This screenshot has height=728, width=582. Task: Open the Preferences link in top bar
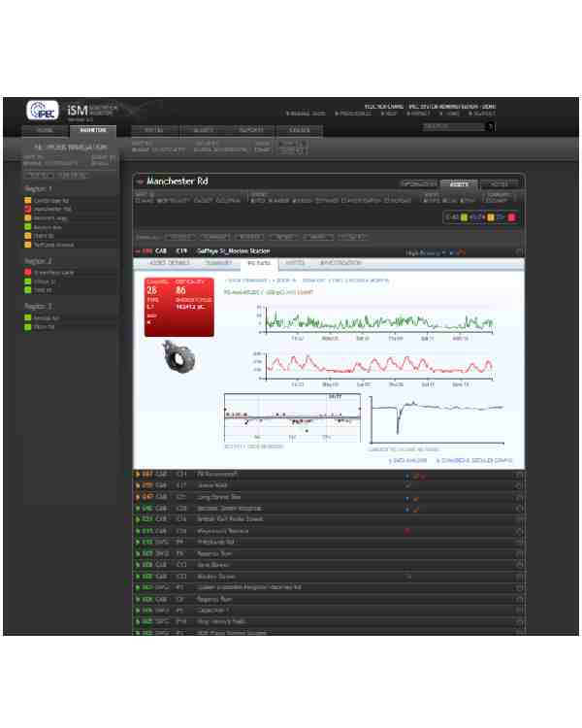pos(353,114)
